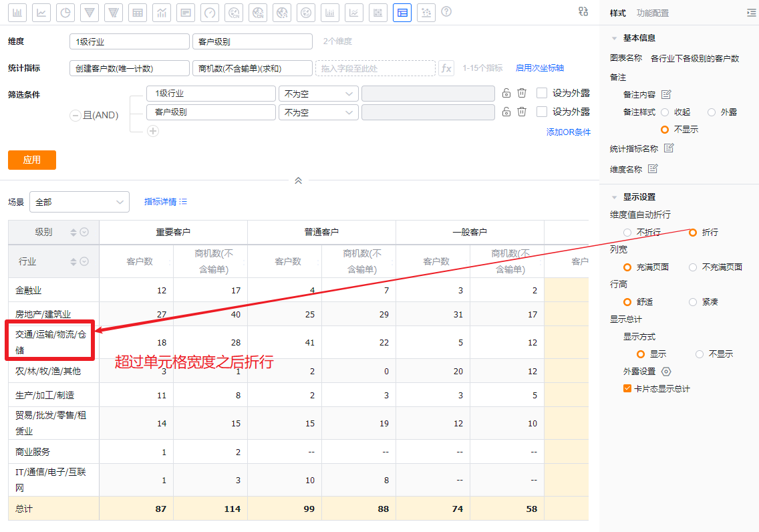Choose the line chart type icon

point(41,13)
